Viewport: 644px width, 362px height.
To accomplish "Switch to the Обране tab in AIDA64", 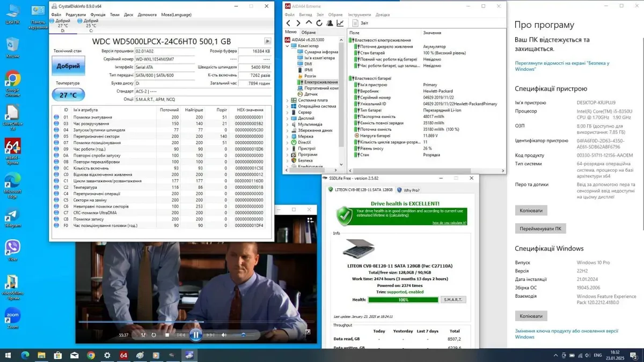I will (309, 32).
